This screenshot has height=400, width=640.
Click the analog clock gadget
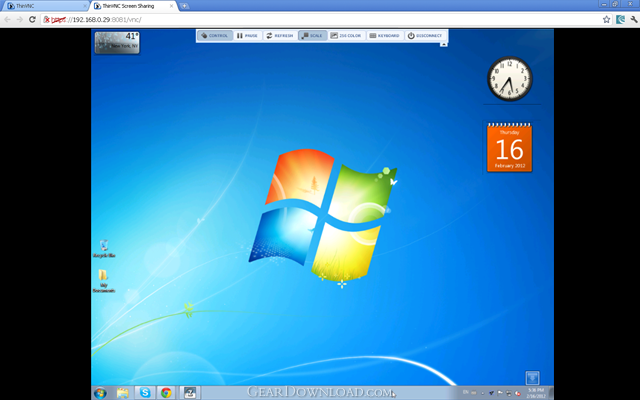pyautogui.click(x=510, y=79)
